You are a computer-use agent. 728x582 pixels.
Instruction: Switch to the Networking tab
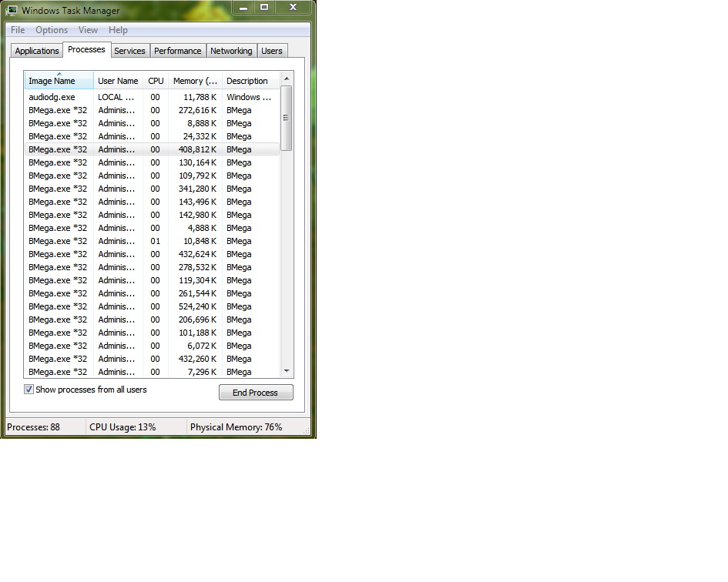(231, 51)
